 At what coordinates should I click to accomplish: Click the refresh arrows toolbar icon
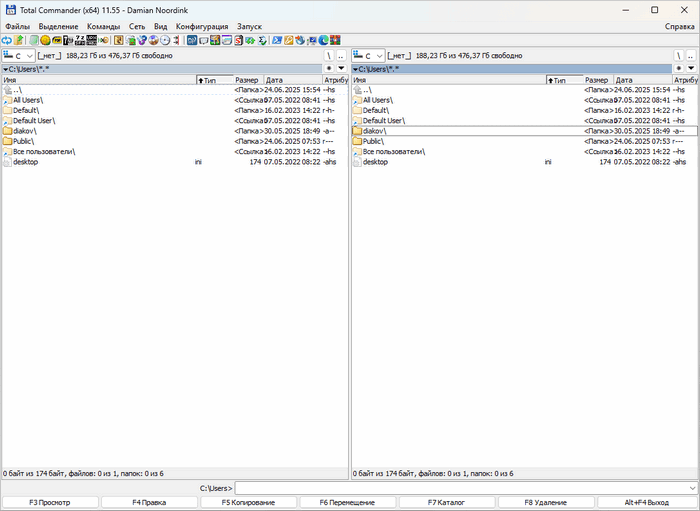(7, 40)
